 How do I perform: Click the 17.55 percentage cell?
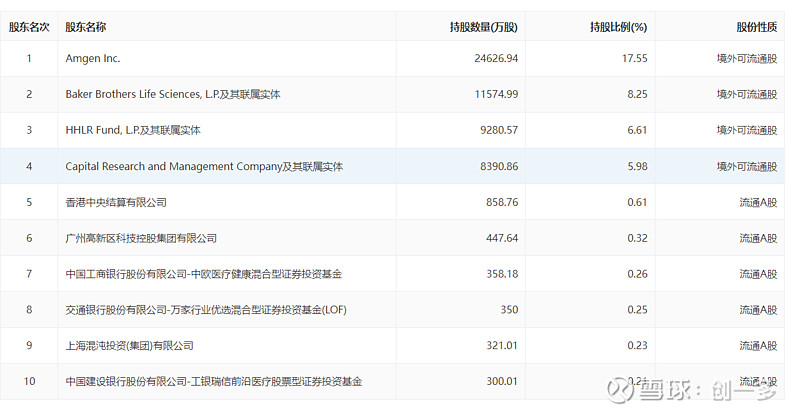point(635,59)
